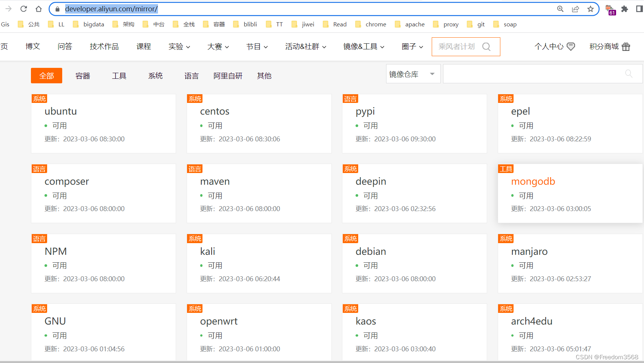Open the deepin mirror card
This screenshot has width=644, height=363.
click(x=414, y=193)
